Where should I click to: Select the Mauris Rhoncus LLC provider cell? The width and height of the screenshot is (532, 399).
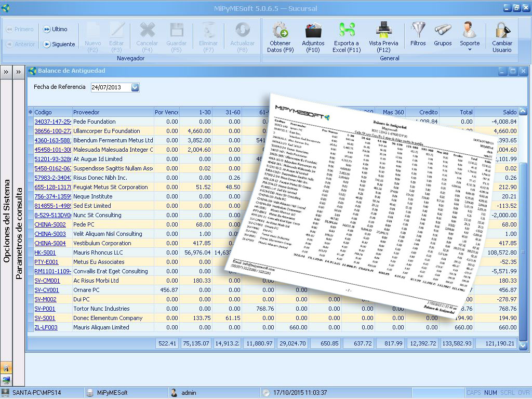113,253
